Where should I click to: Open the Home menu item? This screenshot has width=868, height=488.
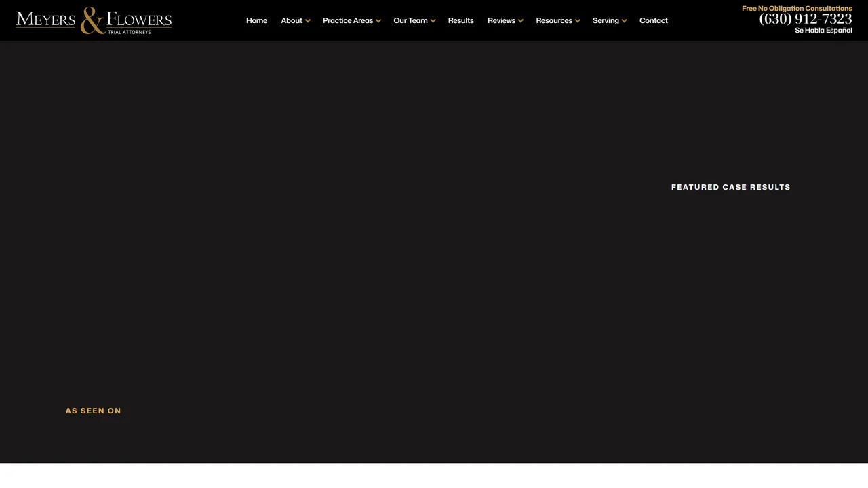point(256,20)
